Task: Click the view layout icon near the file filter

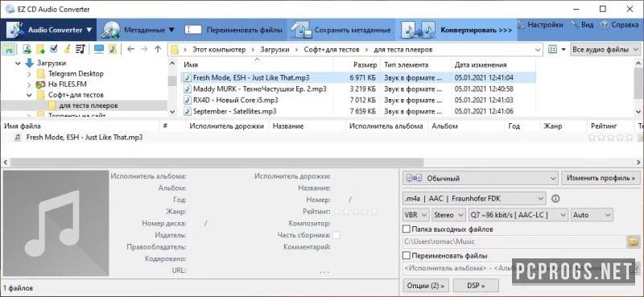Action: tap(553, 50)
